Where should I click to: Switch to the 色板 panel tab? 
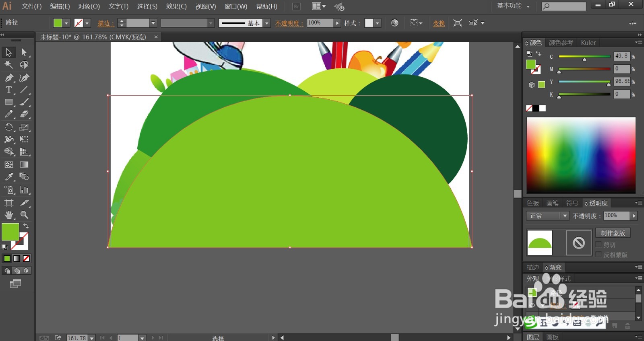(533, 203)
